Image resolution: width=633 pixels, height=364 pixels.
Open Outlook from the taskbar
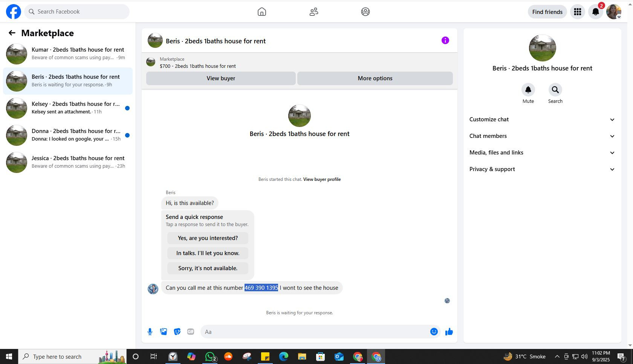339,356
